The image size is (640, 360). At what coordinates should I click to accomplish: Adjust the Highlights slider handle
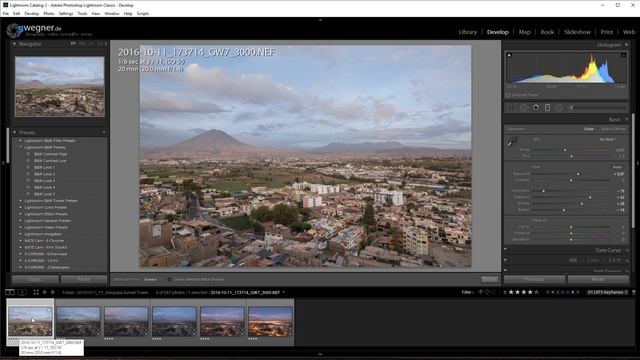click(x=543, y=191)
